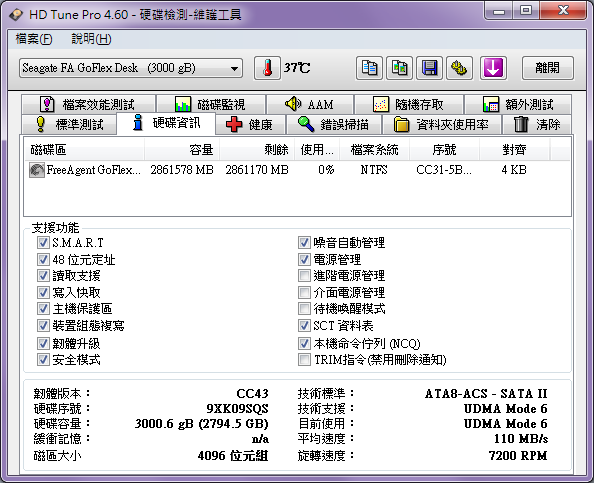This screenshot has height=483, width=594.
Task: Toggle the 本機命令佇列 (NCQ) checkbox
Action: click(x=304, y=344)
